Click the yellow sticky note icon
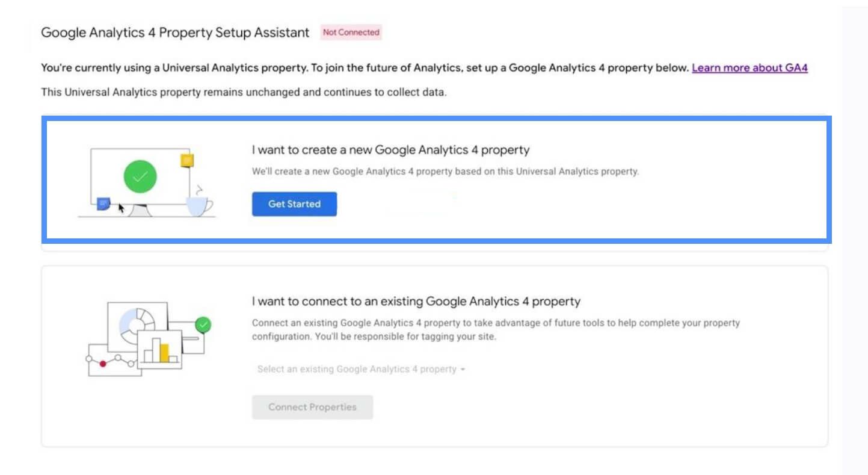Viewport: 868px width, 475px height. pyautogui.click(x=187, y=161)
